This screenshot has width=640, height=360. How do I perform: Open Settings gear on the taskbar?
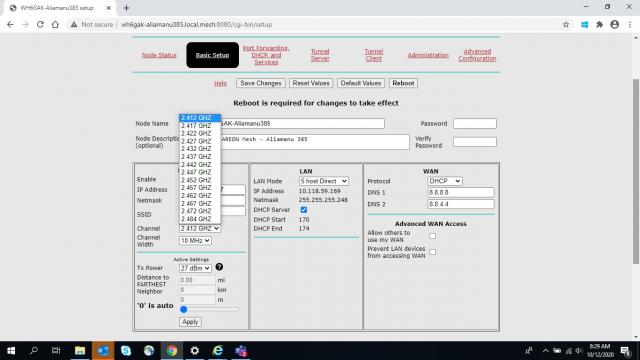click(x=195, y=351)
